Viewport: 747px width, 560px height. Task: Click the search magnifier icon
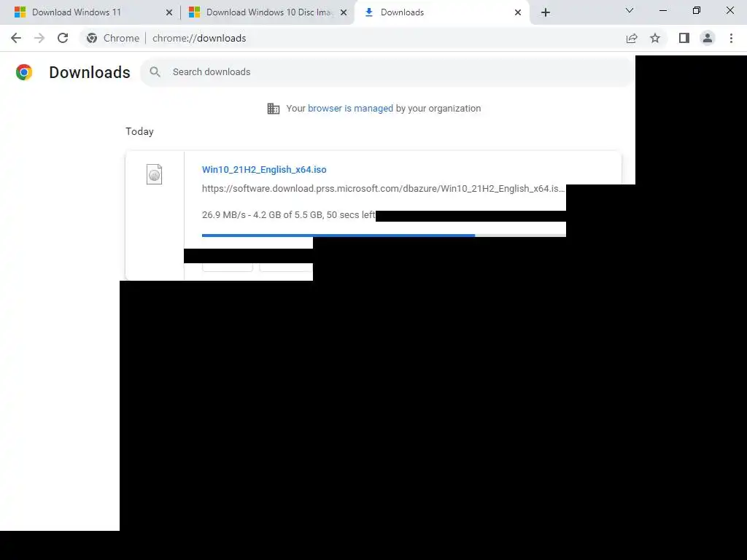tap(155, 72)
